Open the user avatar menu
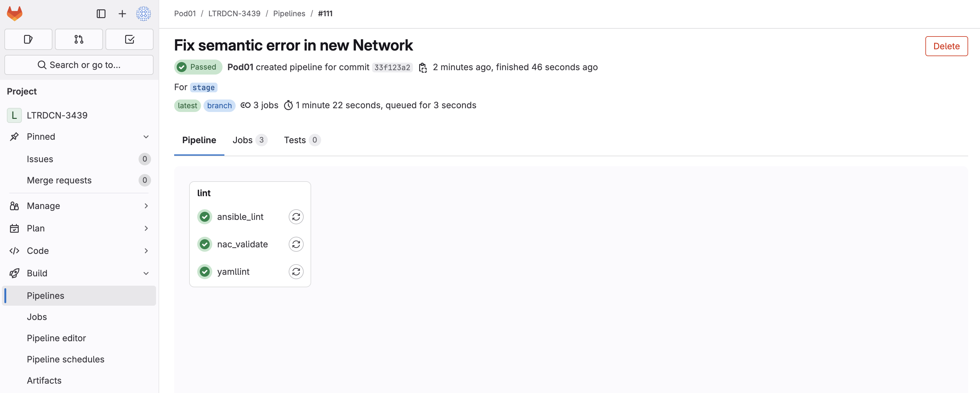980x393 pixels. click(x=144, y=14)
